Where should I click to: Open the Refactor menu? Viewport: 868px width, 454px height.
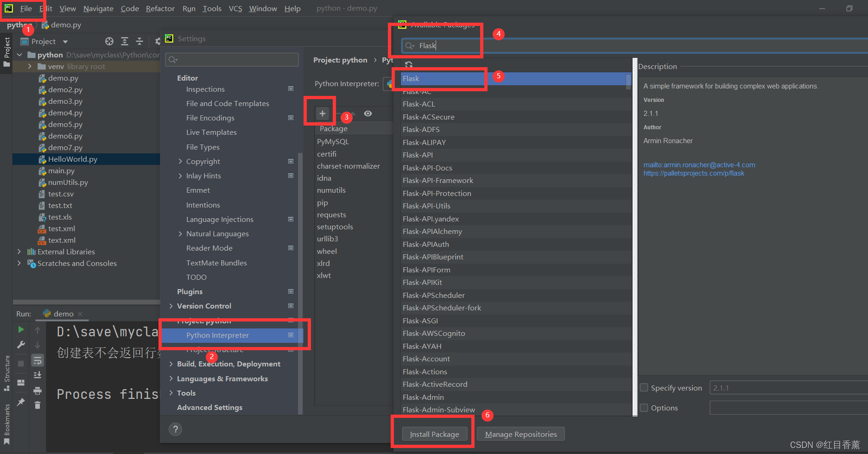pyautogui.click(x=160, y=8)
